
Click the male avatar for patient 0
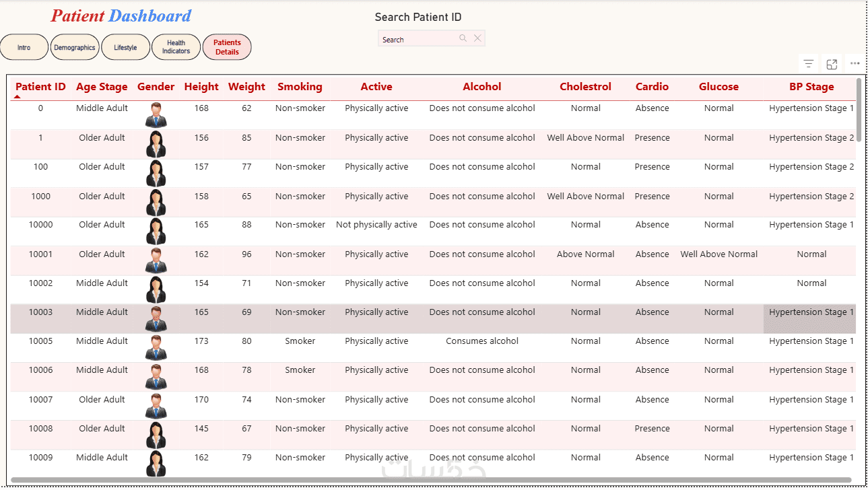click(156, 115)
